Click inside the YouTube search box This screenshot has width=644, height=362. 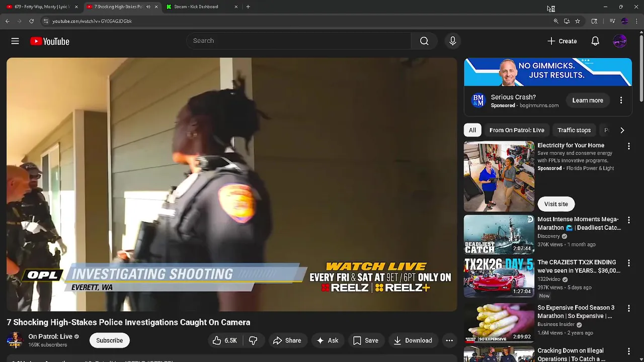pyautogui.click(x=299, y=41)
